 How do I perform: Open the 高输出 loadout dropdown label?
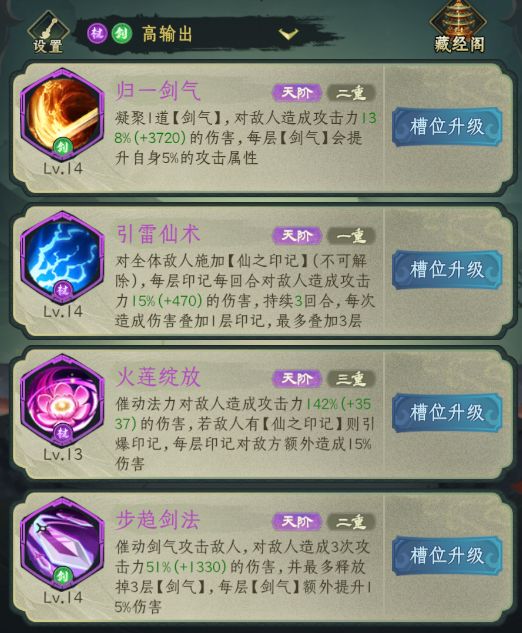[x=167, y=34]
